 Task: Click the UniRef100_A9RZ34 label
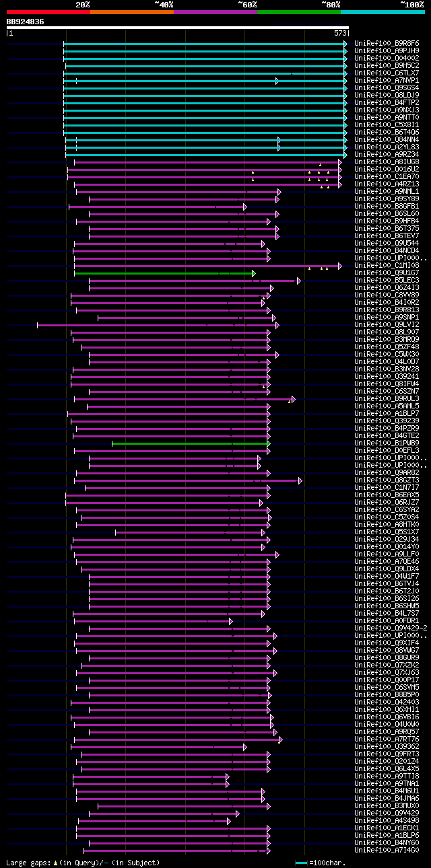point(387,155)
